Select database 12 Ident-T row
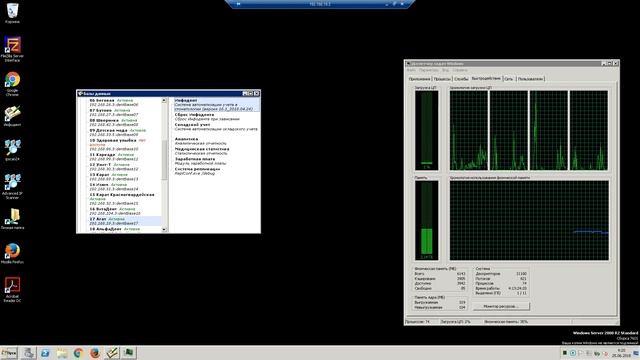 pyautogui.click(x=124, y=167)
